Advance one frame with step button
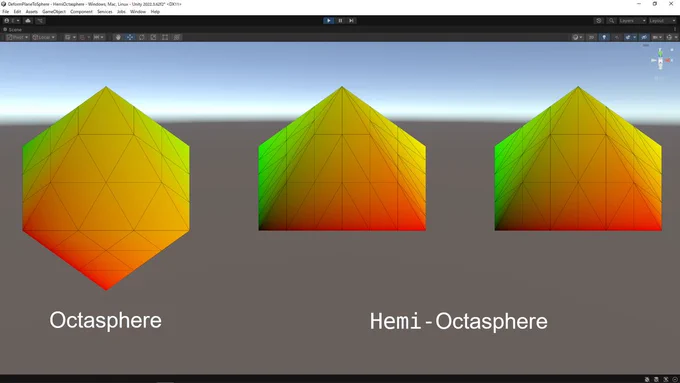This screenshot has width=680, height=383. pos(352,21)
